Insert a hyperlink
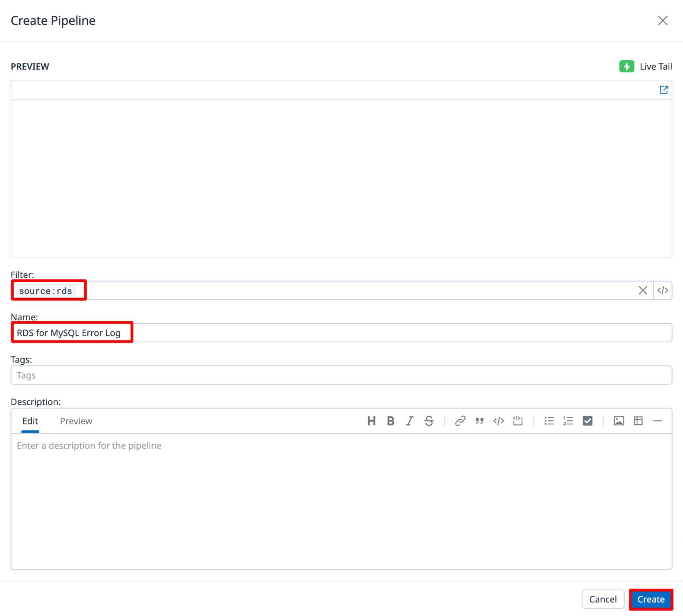 click(x=460, y=421)
